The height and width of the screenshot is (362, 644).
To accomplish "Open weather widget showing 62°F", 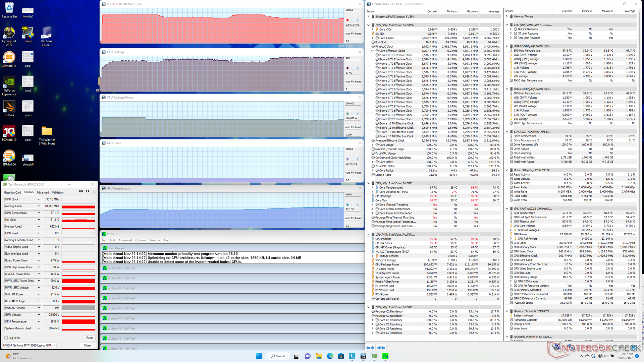I will 18,356.
